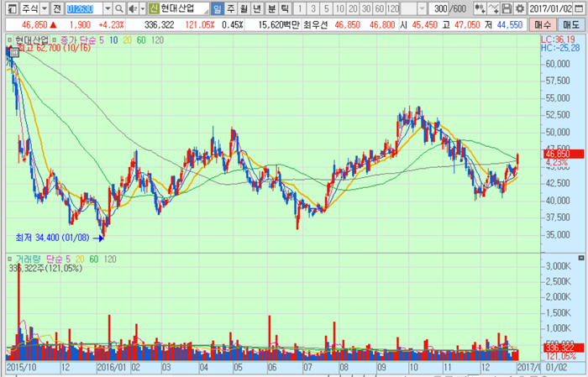Click the save chart floppy icon
588x377 pixels.
tap(507, 8)
